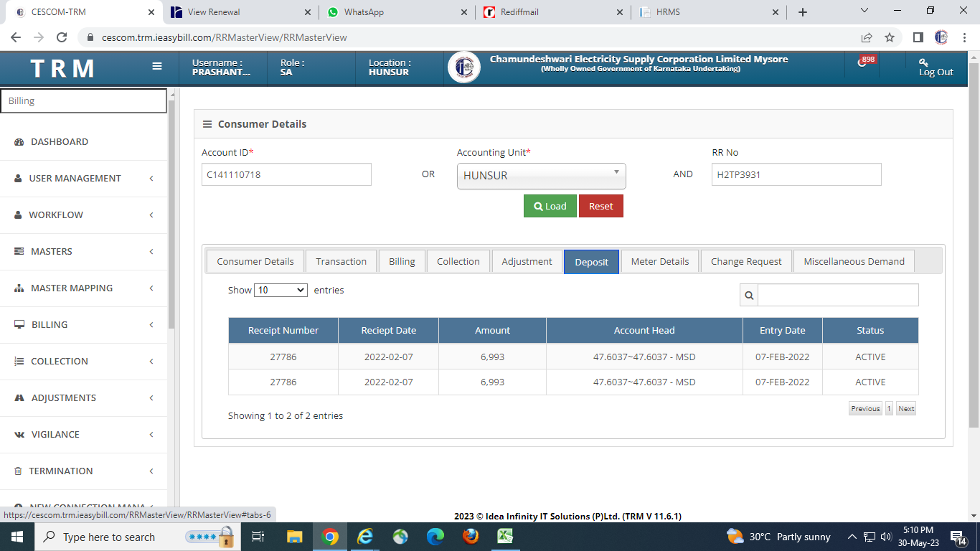Switch to the Meter Details tab
The width and height of the screenshot is (980, 551).
click(x=660, y=261)
